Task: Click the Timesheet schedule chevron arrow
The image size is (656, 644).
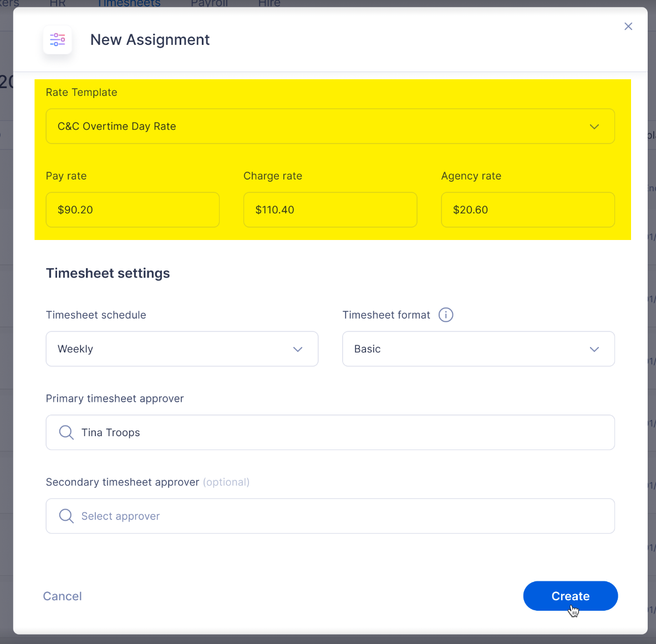Action: tap(297, 349)
